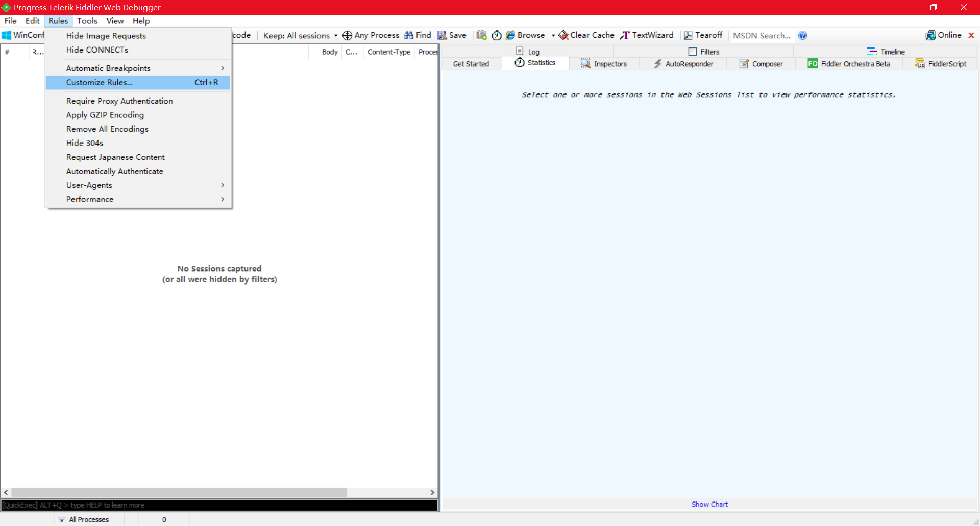Click the Online network status icon
This screenshot has width=980, height=526.
(x=930, y=35)
